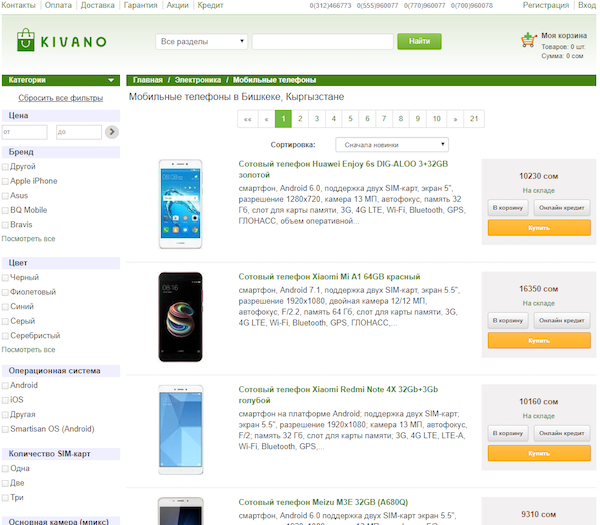This screenshot has width=600, height=525.
Task: Check the Черный color filter
Action: pos(5,278)
